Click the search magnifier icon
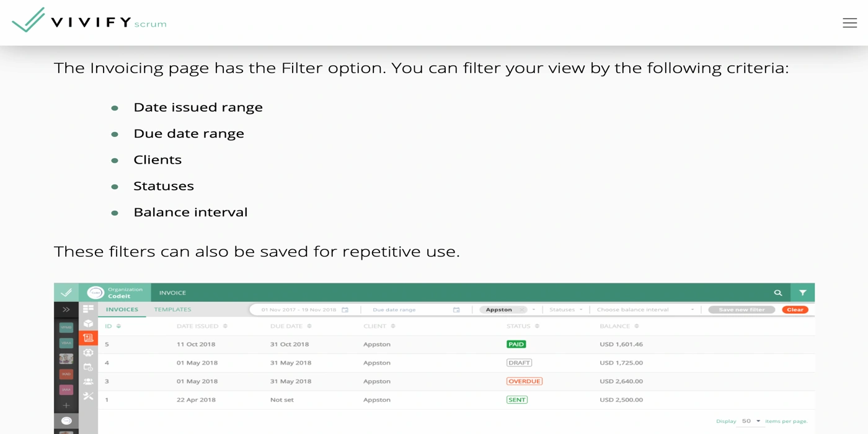 click(778, 293)
